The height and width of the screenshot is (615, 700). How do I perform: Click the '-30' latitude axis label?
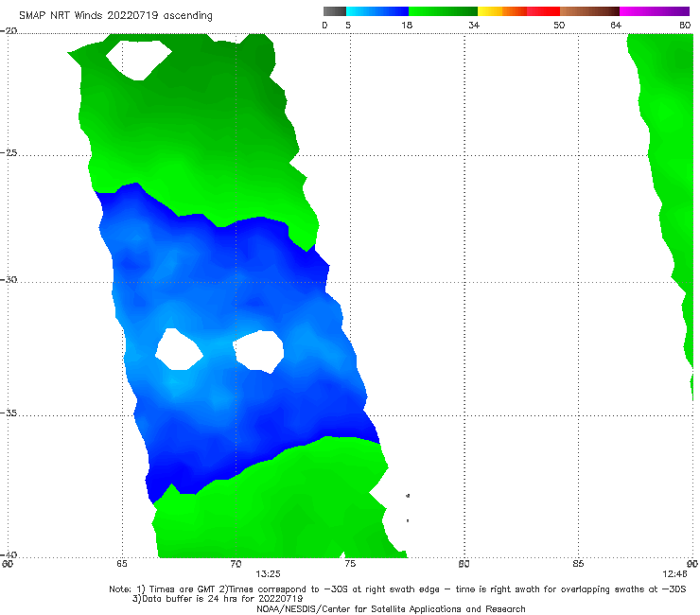[x=9, y=280]
